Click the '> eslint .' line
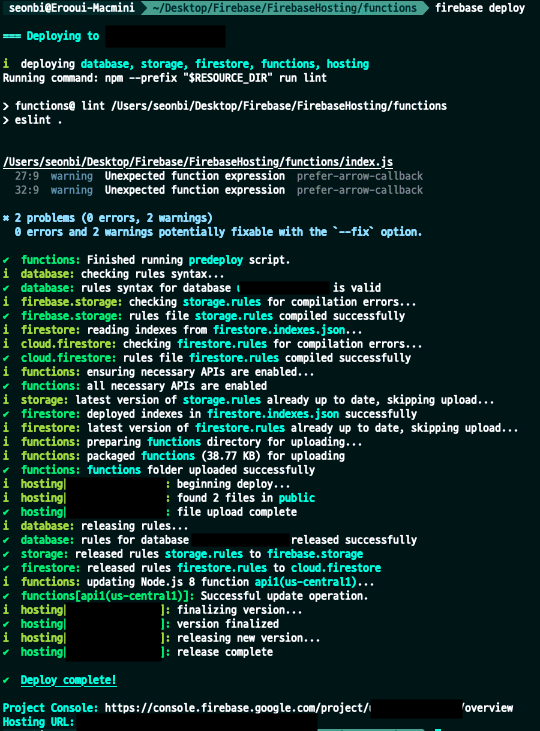 click(x=32, y=120)
